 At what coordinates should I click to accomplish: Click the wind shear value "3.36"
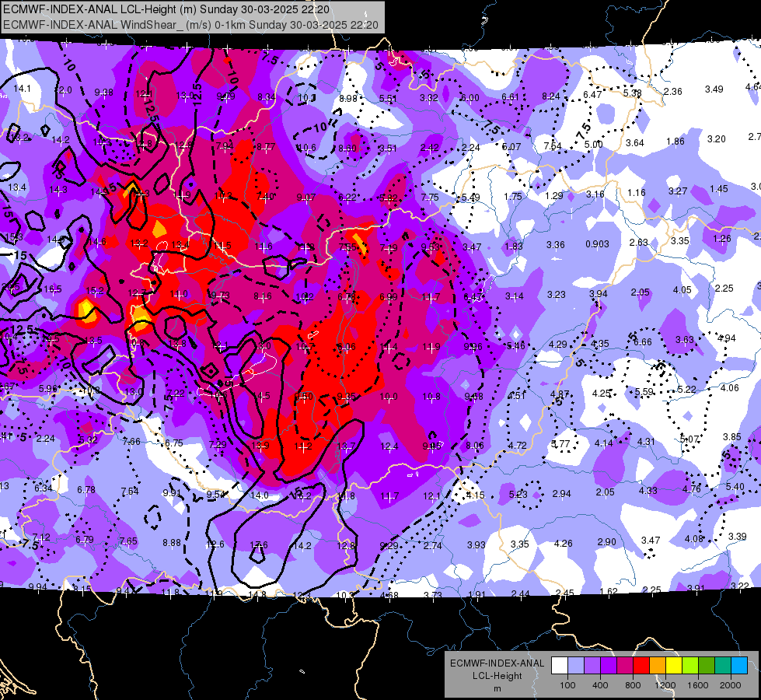tap(555, 244)
